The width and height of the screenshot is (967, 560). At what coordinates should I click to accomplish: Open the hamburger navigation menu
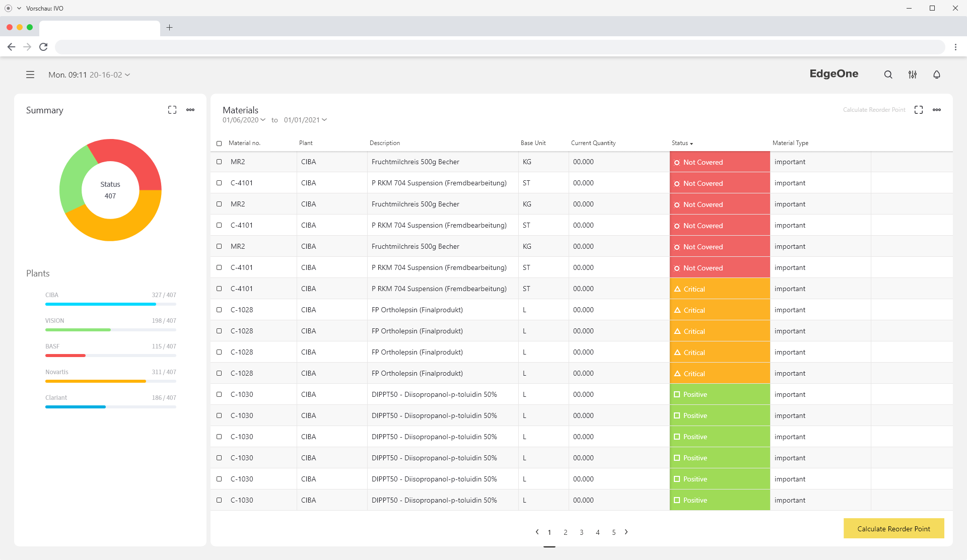pos(30,75)
